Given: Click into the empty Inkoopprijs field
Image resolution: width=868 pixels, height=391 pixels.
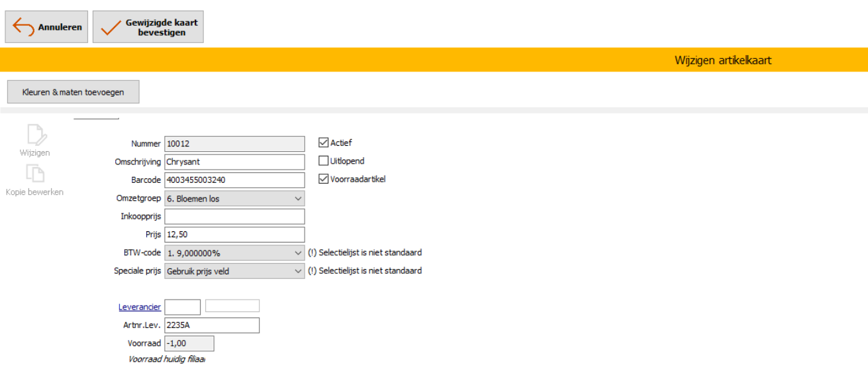Looking at the screenshot, I should point(234,216).
